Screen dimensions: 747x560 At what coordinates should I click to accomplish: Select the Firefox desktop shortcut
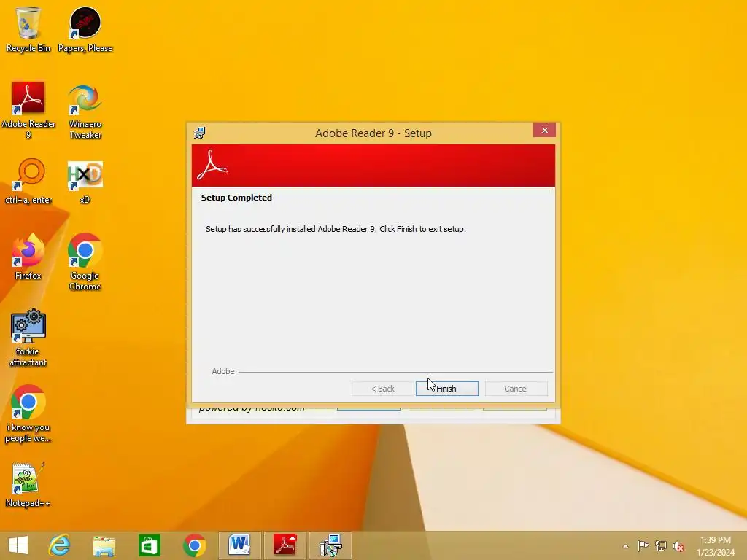click(28, 256)
